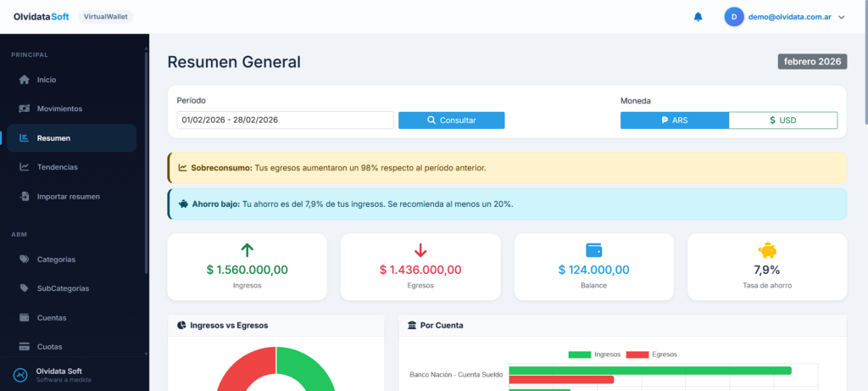This screenshot has height=391, width=868.
Task: Open the demo@olvidata.com.ar user dropdown
Action: point(785,17)
